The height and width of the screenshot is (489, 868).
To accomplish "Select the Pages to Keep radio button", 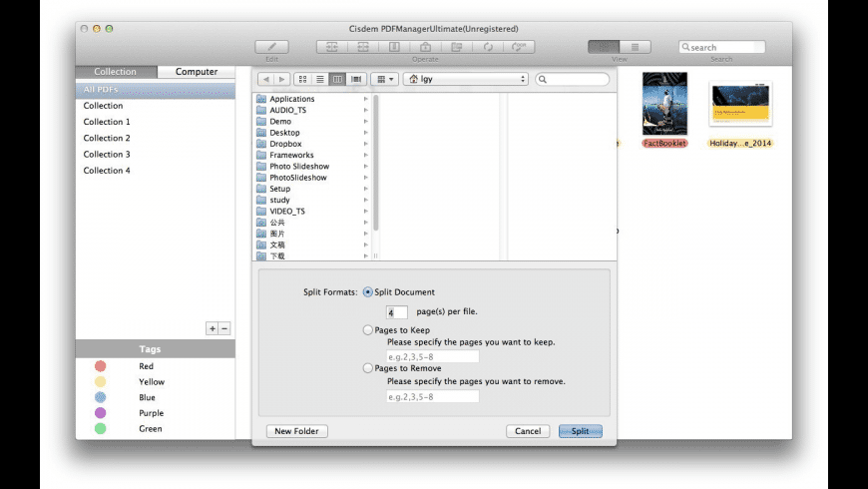I will (367, 330).
